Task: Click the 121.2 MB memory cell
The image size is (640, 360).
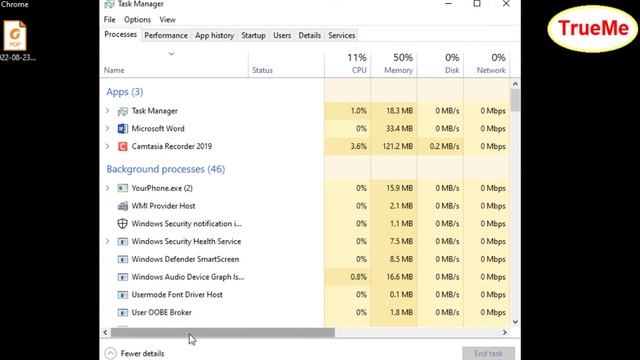Action: (x=394, y=146)
